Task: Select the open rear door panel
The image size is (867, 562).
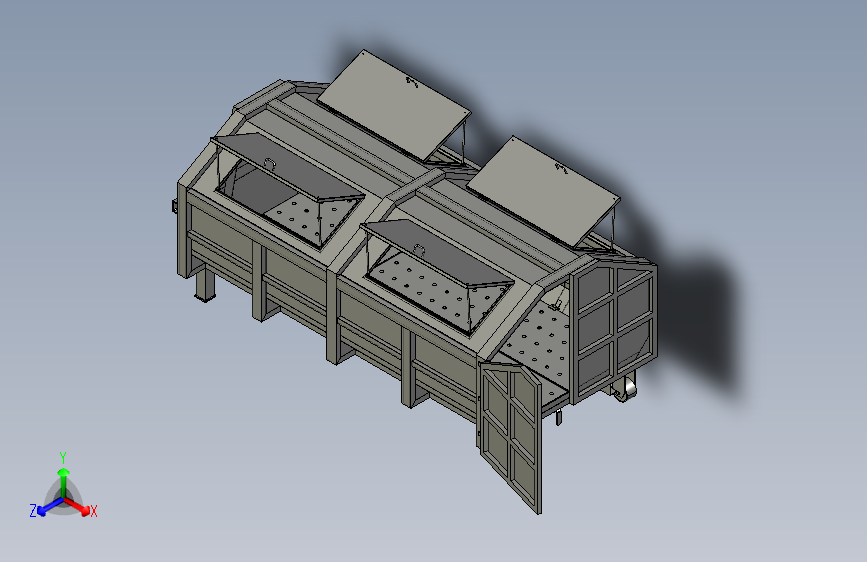Action: click(510, 436)
